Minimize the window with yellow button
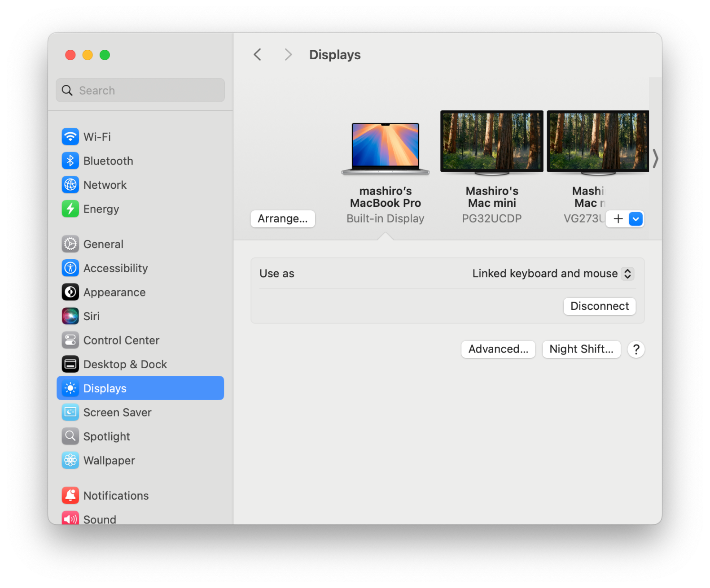This screenshot has height=588, width=710. tap(88, 55)
